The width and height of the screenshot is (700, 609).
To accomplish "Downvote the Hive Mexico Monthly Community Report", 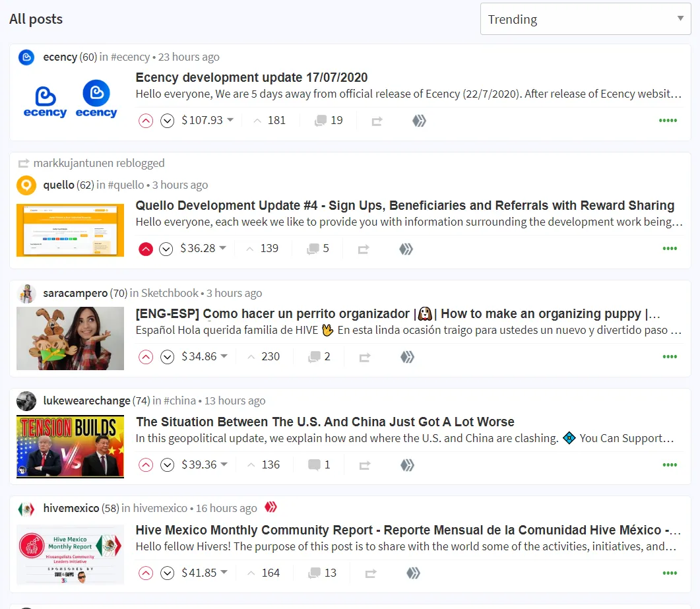I will [167, 573].
